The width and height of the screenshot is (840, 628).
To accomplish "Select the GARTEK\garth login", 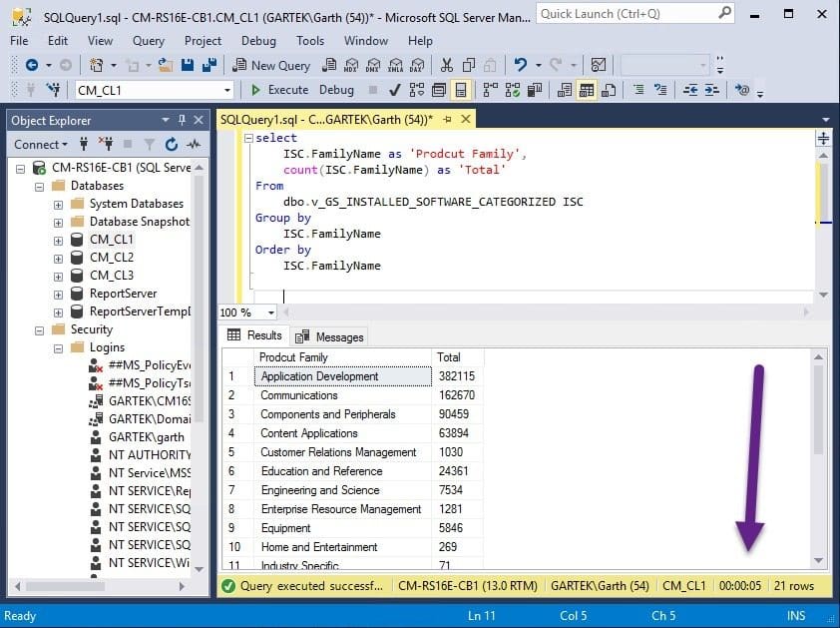I will coord(147,437).
